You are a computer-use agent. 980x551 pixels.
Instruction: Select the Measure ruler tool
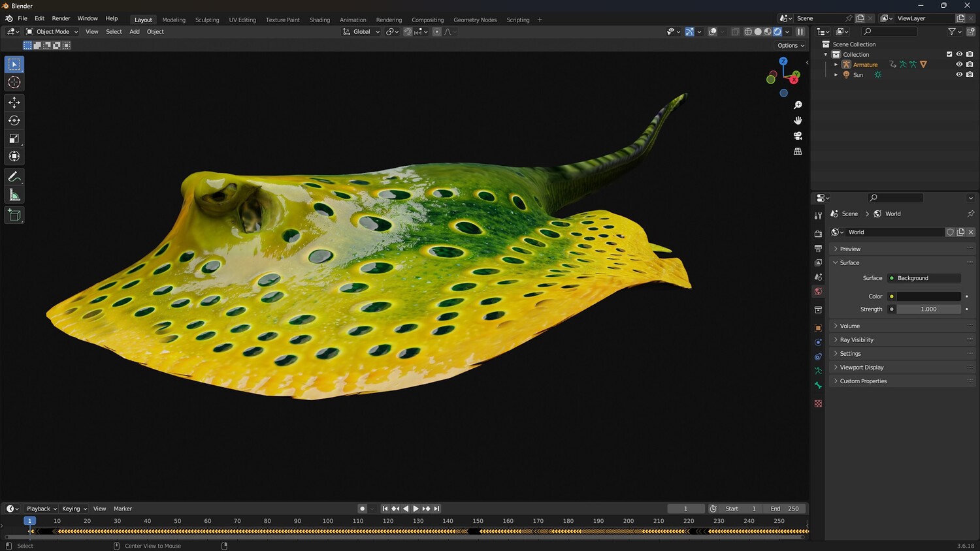(x=14, y=195)
